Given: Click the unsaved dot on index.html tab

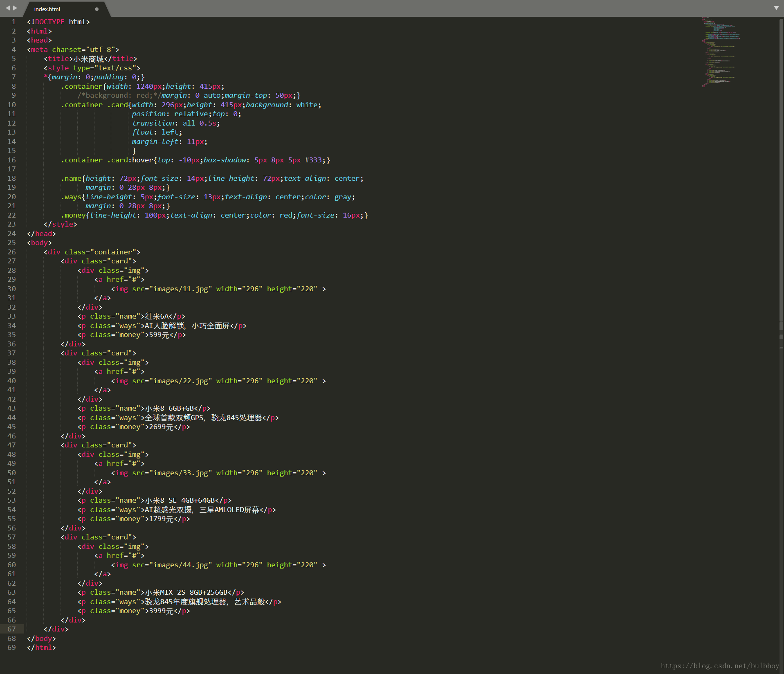Looking at the screenshot, I should [x=97, y=9].
